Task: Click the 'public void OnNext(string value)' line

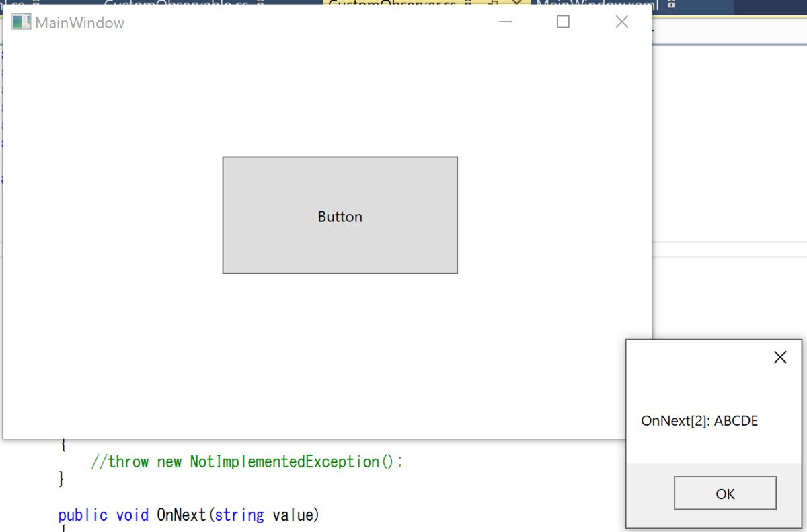Action: (x=188, y=515)
